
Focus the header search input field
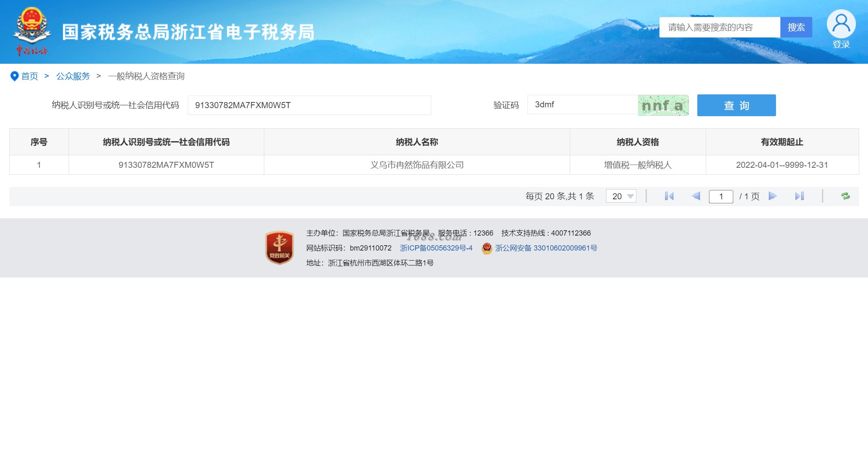point(719,27)
